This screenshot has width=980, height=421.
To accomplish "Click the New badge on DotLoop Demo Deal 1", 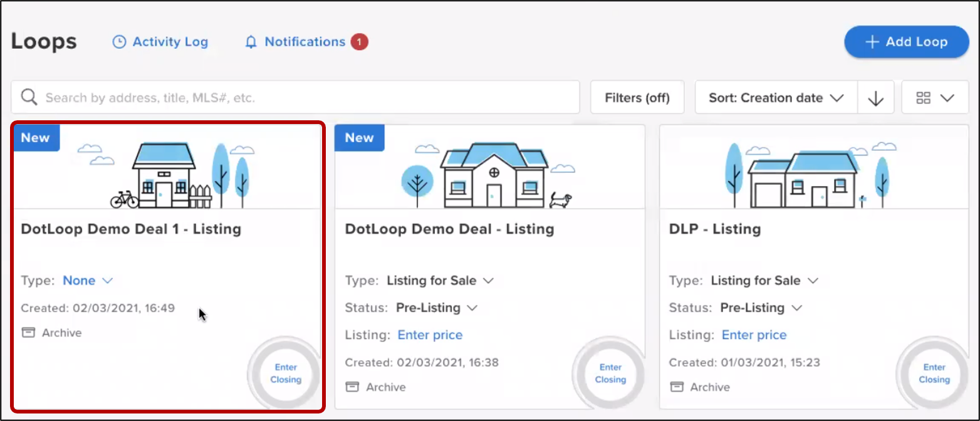I will [36, 138].
